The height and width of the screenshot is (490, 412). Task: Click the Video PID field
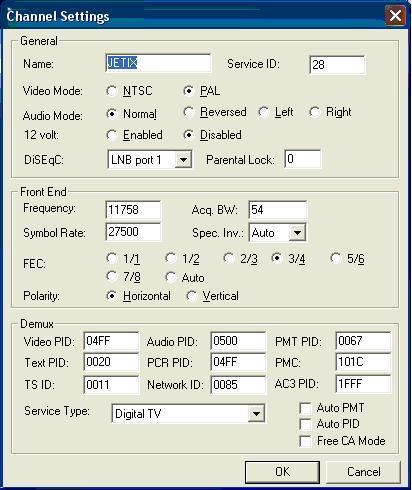tap(111, 341)
